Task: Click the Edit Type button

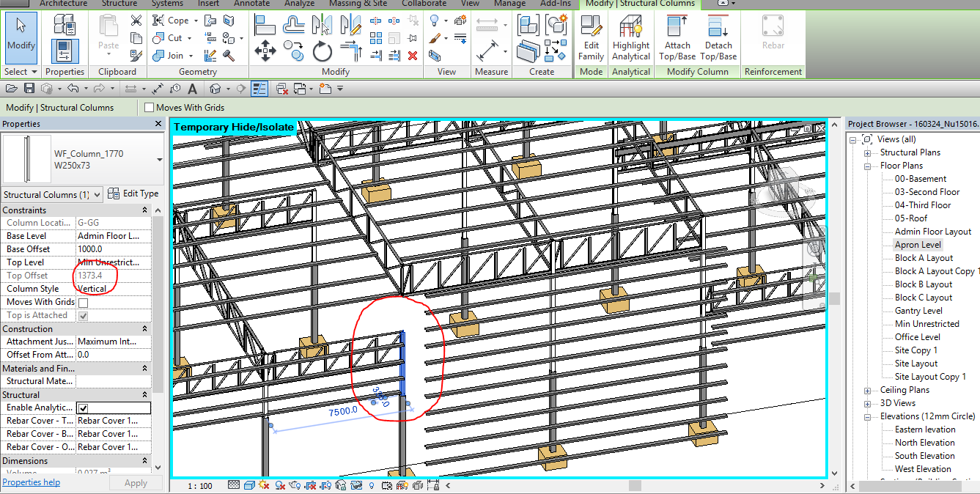Action: (x=133, y=193)
